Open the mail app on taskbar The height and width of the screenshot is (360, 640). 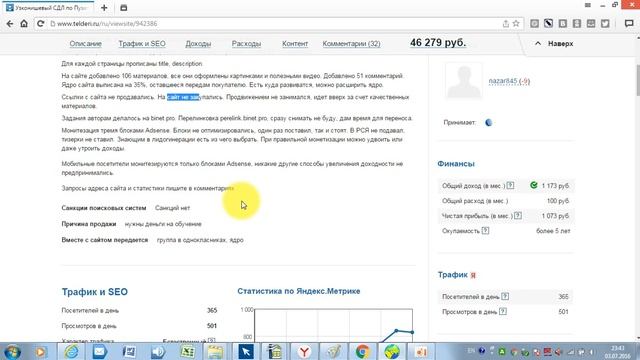pyautogui.click(x=100, y=351)
